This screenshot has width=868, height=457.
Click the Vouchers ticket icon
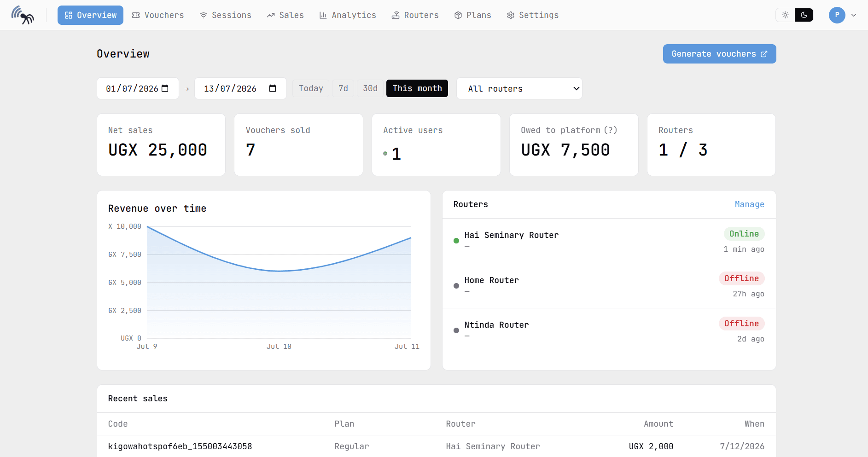[x=136, y=15]
